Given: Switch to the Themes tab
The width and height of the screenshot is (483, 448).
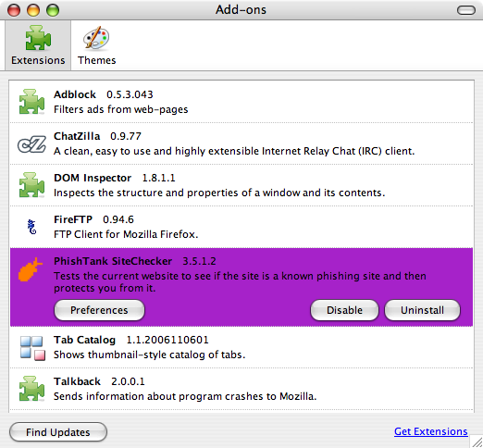Looking at the screenshot, I should [x=96, y=45].
